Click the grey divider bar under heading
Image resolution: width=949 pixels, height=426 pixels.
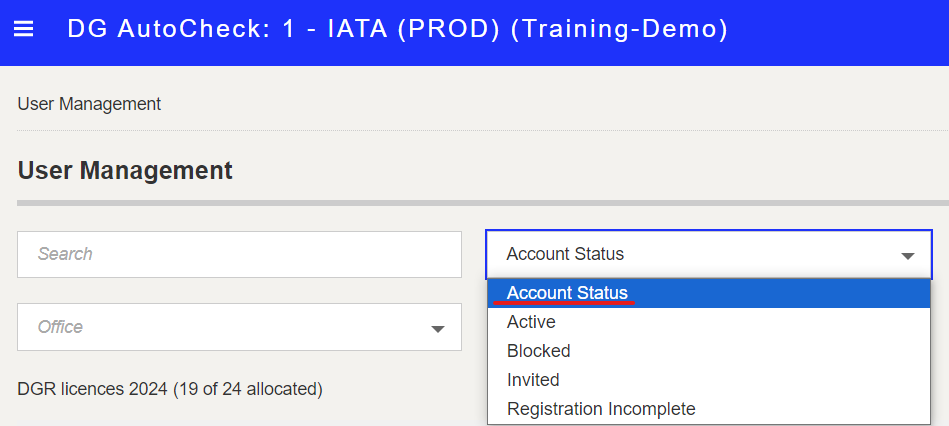pyautogui.click(x=483, y=203)
